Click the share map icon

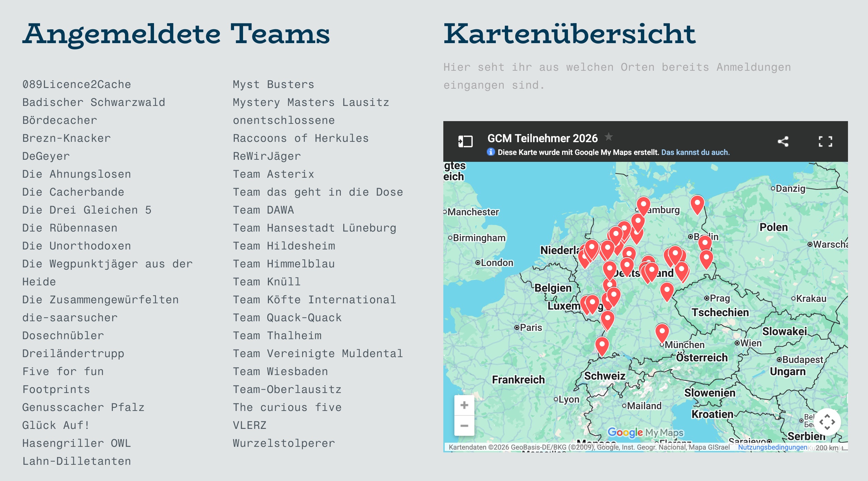pos(783,141)
